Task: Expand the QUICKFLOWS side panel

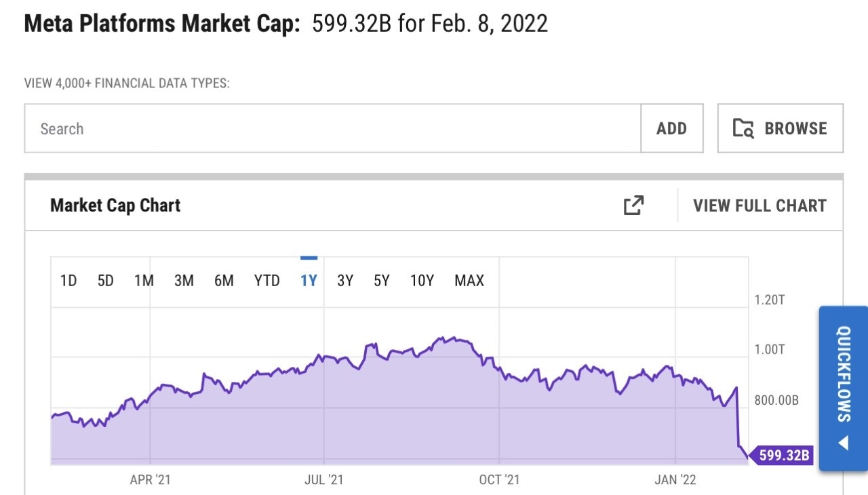Action: (844, 389)
